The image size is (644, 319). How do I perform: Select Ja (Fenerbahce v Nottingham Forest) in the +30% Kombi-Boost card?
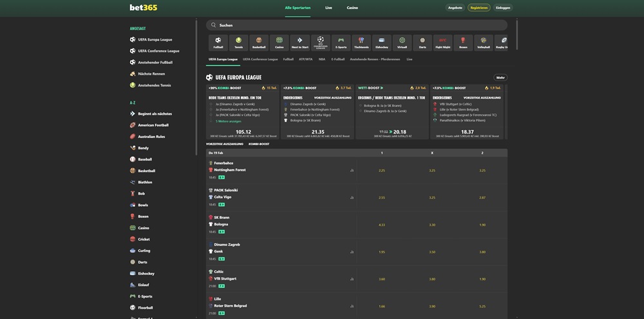[241, 110]
